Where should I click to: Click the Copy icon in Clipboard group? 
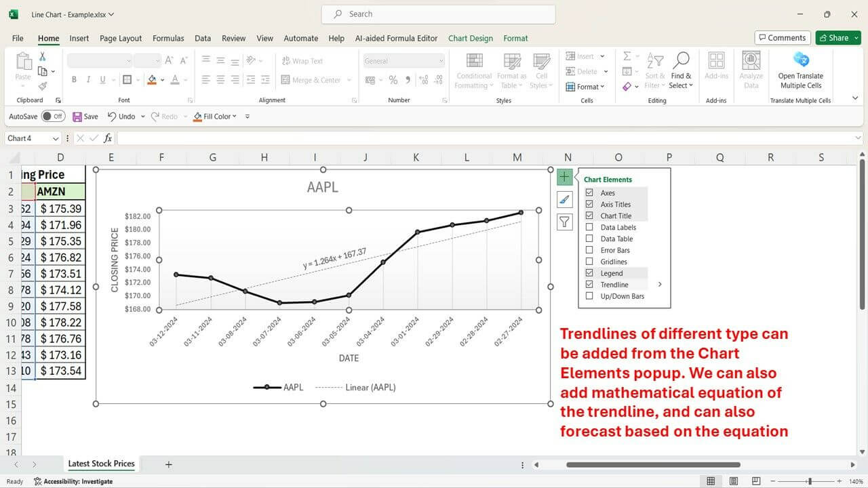click(x=43, y=71)
